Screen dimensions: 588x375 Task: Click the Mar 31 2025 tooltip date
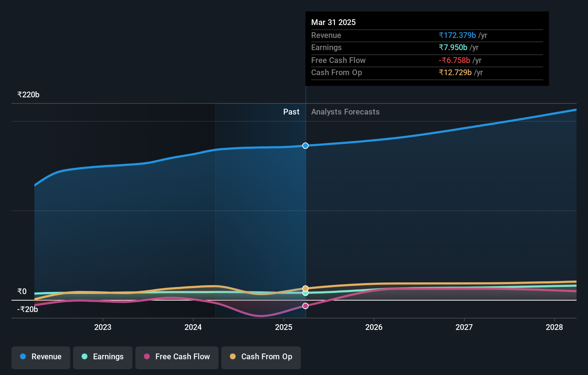[333, 22]
